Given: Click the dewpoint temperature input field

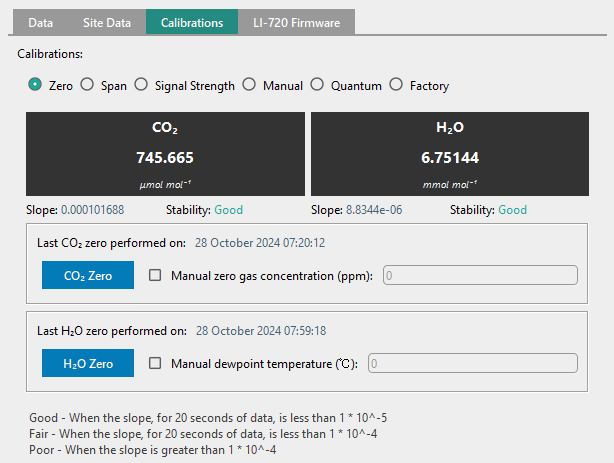Looking at the screenshot, I should coord(473,364).
